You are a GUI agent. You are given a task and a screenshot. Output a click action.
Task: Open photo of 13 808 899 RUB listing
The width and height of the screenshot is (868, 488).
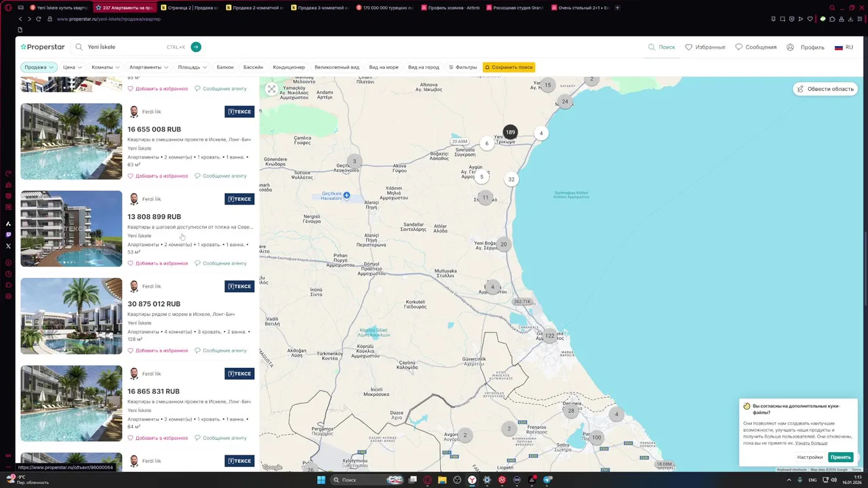(x=71, y=228)
